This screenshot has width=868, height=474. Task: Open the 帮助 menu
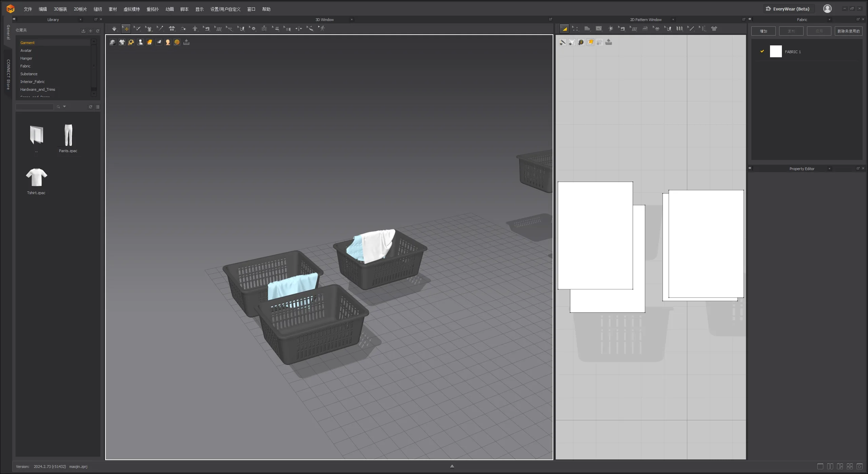pyautogui.click(x=266, y=9)
